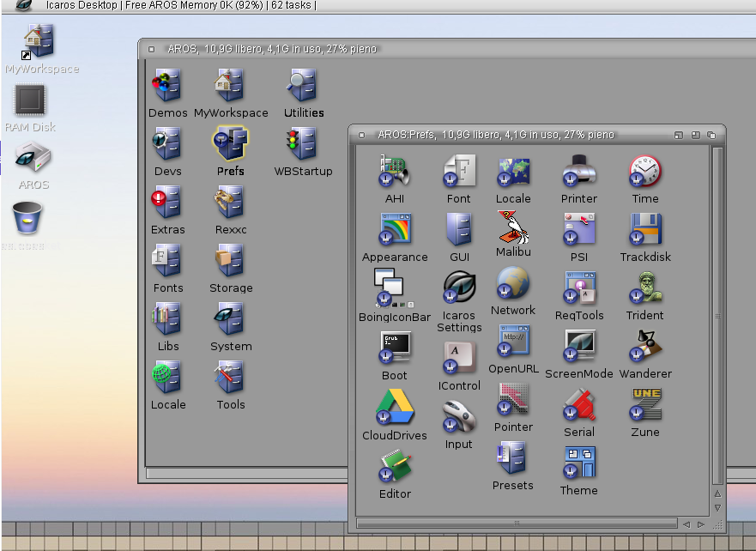Open MyWorkspace drawer in AROS window
This screenshot has height=551, width=756.
(229, 85)
